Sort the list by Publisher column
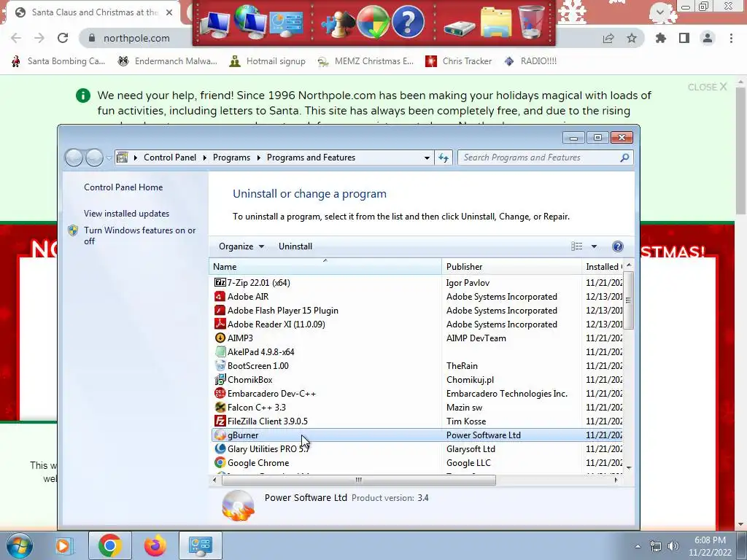 pos(511,267)
